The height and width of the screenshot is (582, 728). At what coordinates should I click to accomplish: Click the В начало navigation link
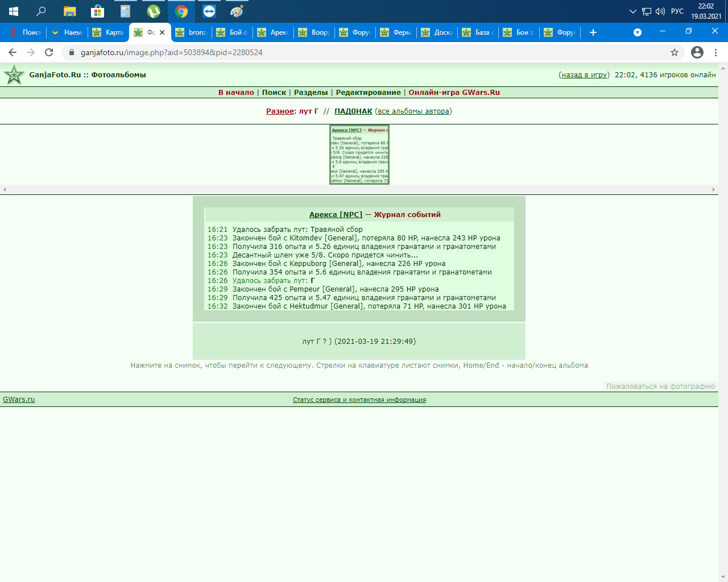pyautogui.click(x=236, y=93)
